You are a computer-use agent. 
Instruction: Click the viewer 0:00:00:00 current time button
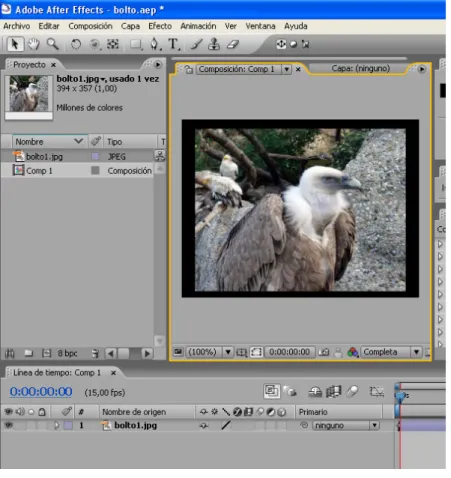tap(289, 352)
